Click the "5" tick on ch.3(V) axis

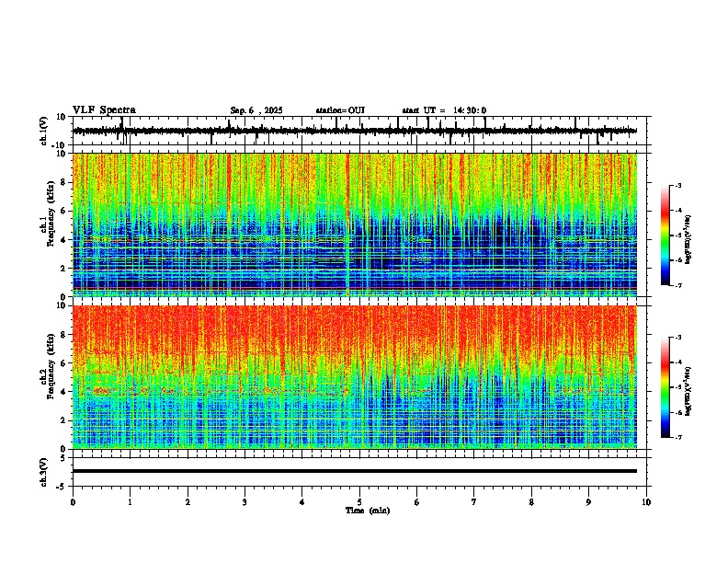[64, 458]
